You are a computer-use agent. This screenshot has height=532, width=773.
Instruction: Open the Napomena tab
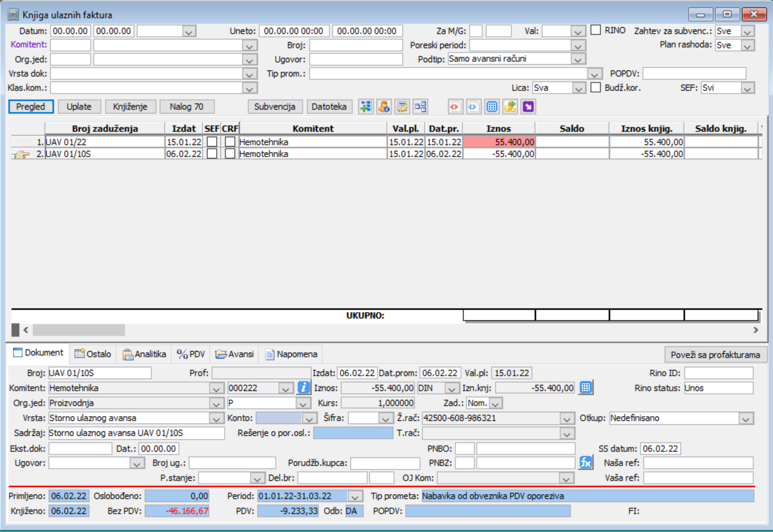coord(291,354)
